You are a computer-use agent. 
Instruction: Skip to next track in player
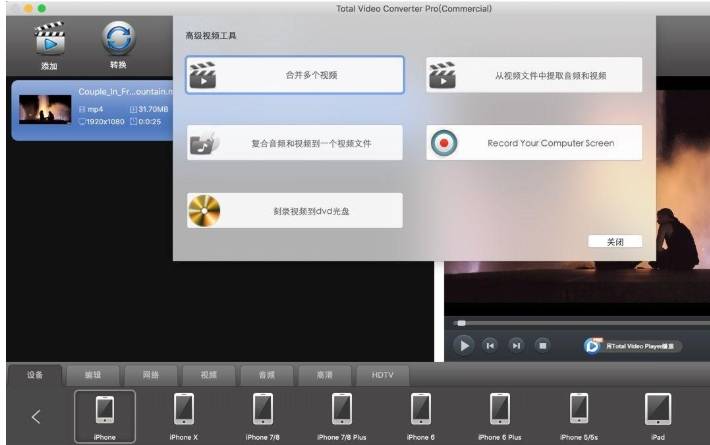[x=516, y=346]
